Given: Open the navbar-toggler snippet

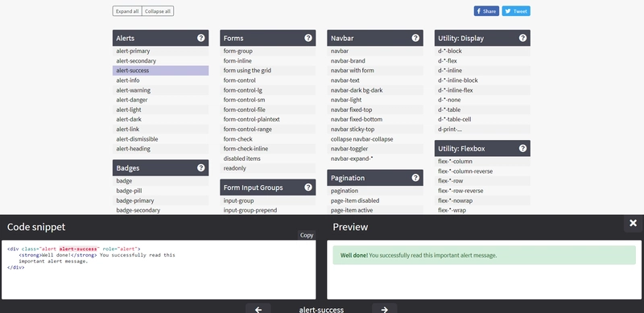Looking at the screenshot, I should click(375, 149).
